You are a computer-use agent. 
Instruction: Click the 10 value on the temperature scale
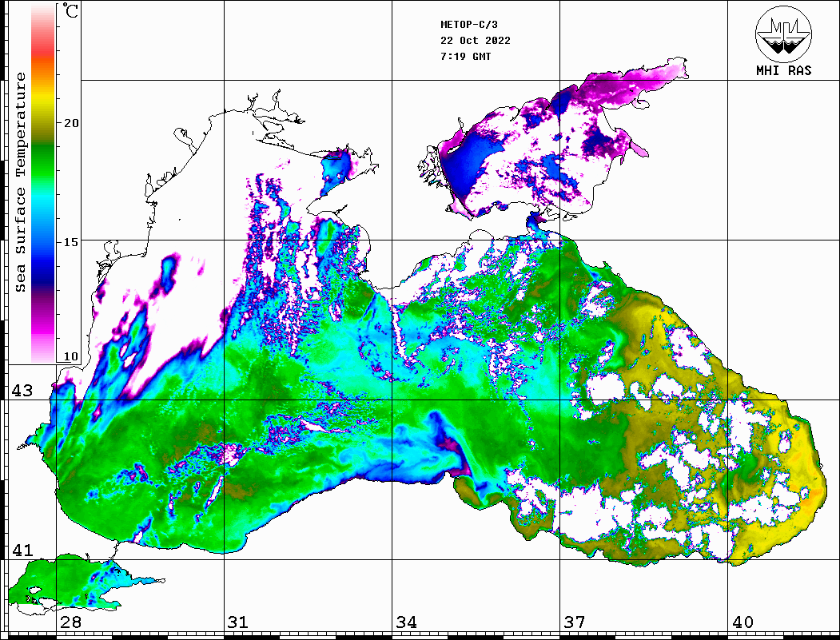70,356
